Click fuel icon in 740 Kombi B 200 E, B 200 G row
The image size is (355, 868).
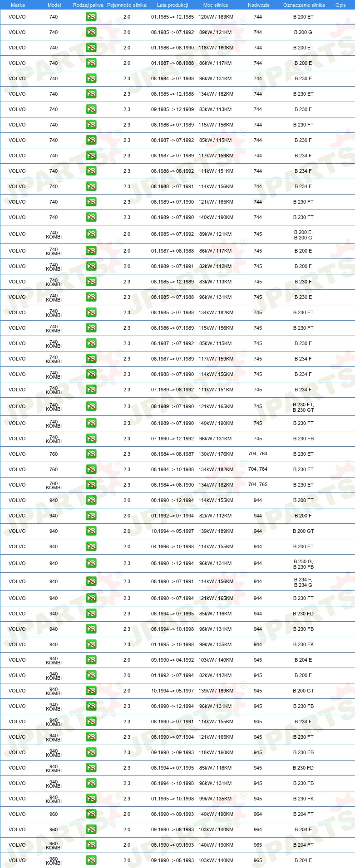[91, 234]
